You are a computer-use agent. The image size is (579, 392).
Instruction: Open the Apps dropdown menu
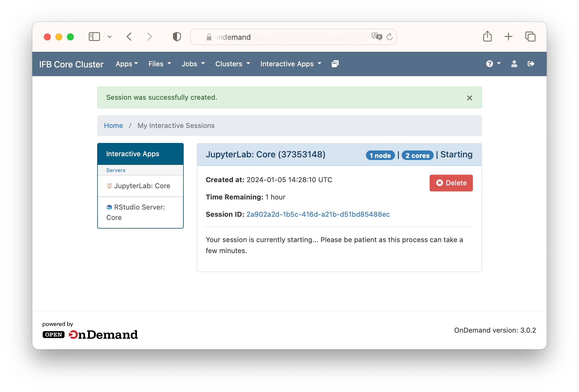point(127,64)
